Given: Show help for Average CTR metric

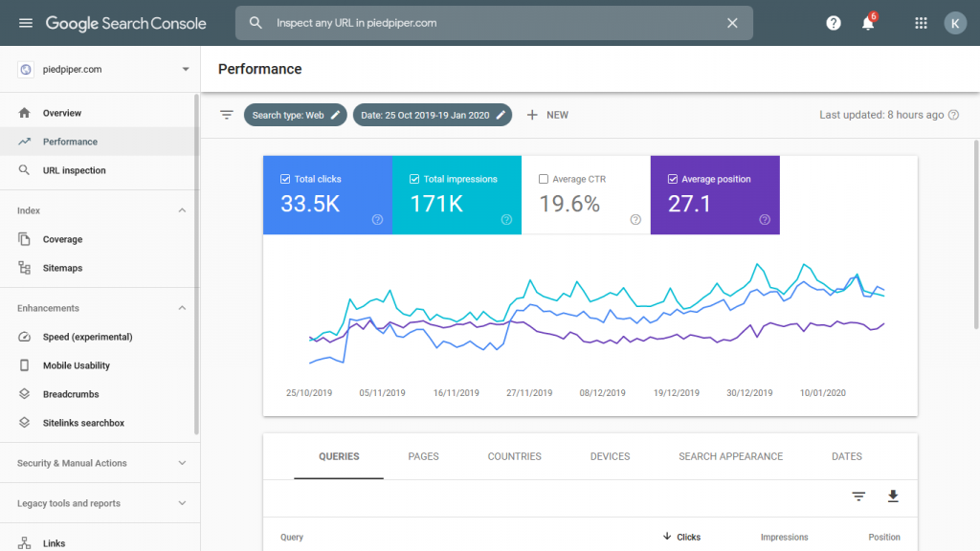Looking at the screenshot, I should pyautogui.click(x=635, y=219).
